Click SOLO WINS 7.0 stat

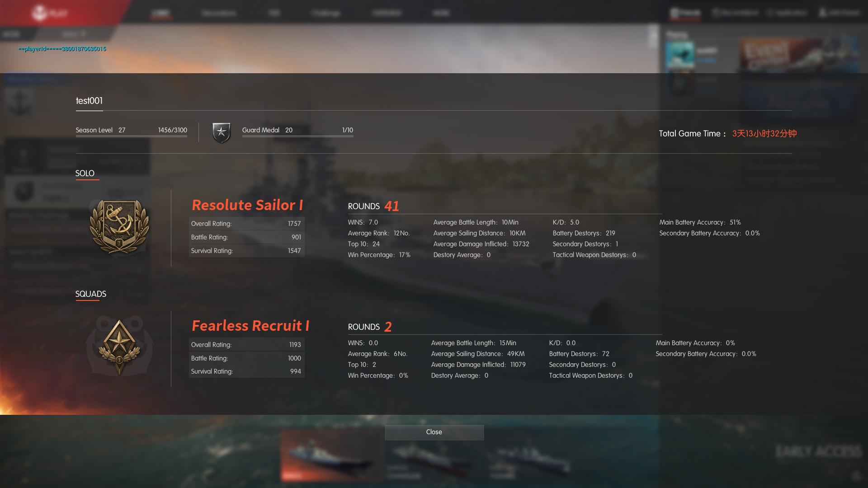(x=363, y=222)
